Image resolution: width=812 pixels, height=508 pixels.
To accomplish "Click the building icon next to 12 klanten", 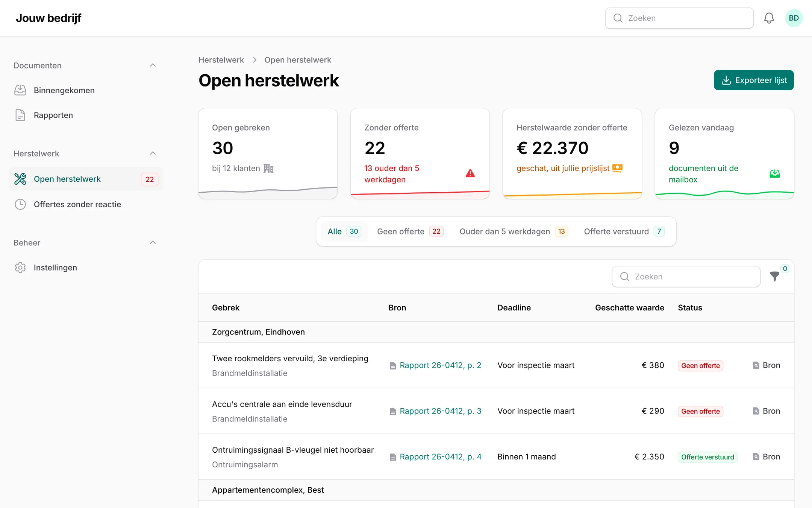I will (268, 168).
